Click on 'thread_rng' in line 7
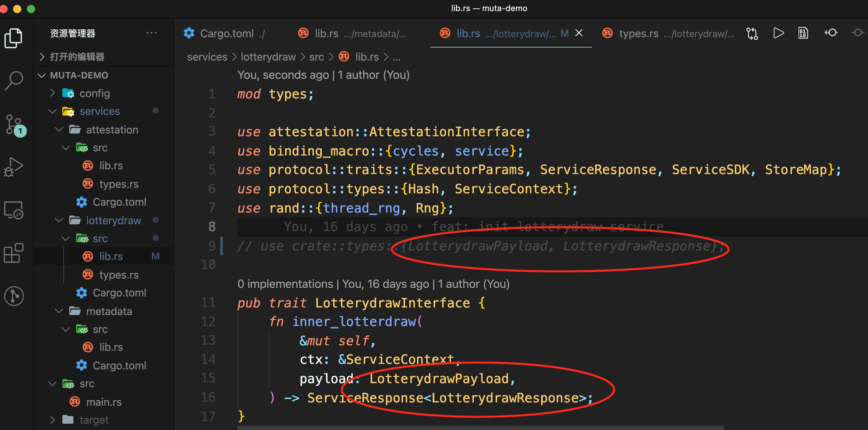868x430 pixels. [x=362, y=208]
